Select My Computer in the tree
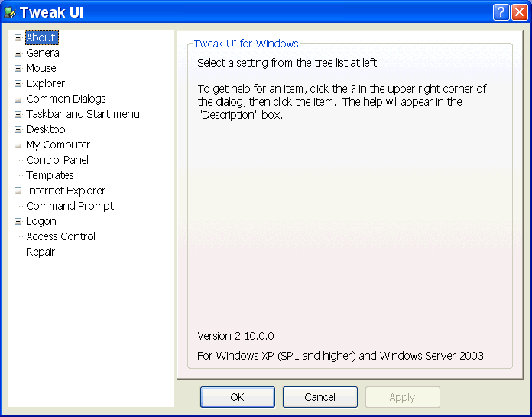The width and height of the screenshot is (532, 417). click(58, 145)
